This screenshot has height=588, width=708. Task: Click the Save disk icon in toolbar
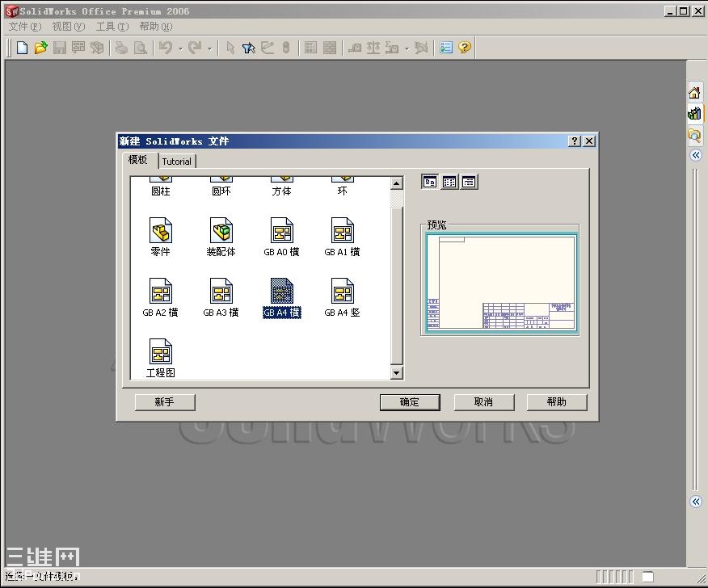[x=60, y=48]
